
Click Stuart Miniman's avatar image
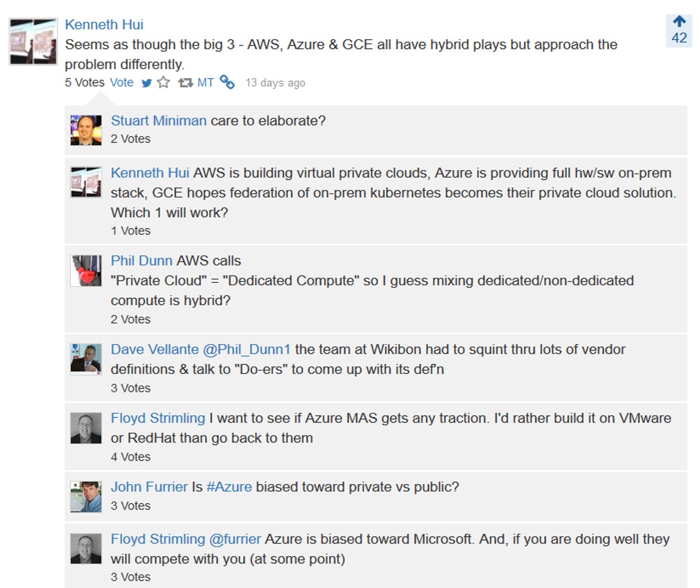(86, 130)
